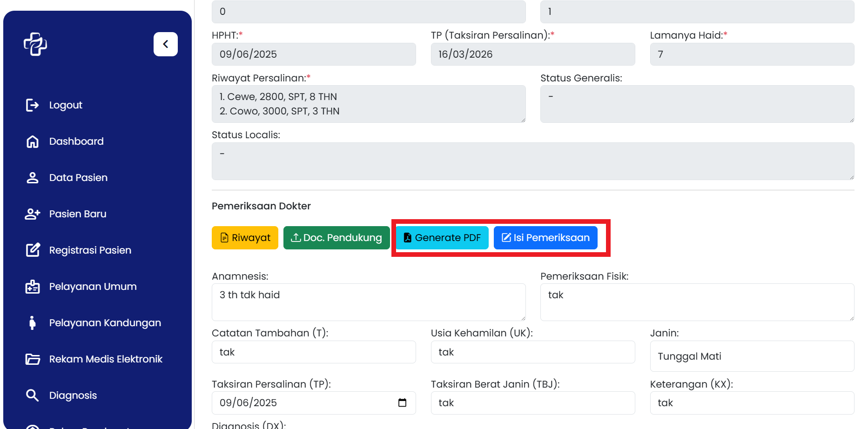This screenshot has height=429, width=868.
Task: Click the Pelayanan Umum clinic icon
Action: click(x=32, y=287)
